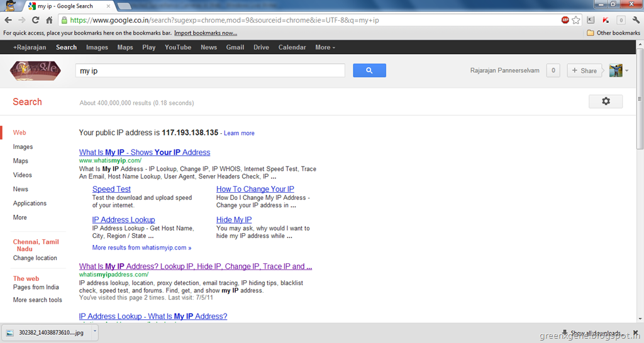Open How To Change Your IP sitelink

[x=255, y=189]
